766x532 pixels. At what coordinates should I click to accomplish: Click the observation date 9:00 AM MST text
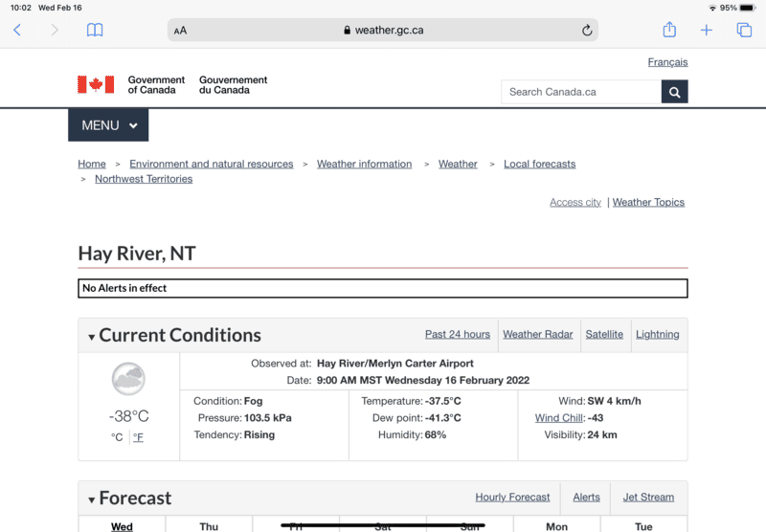(x=423, y=380)
